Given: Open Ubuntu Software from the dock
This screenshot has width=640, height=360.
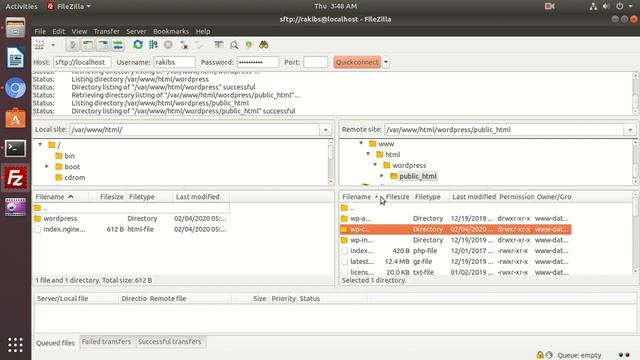Looking at the screenshot, I should [x=16, y=118].
